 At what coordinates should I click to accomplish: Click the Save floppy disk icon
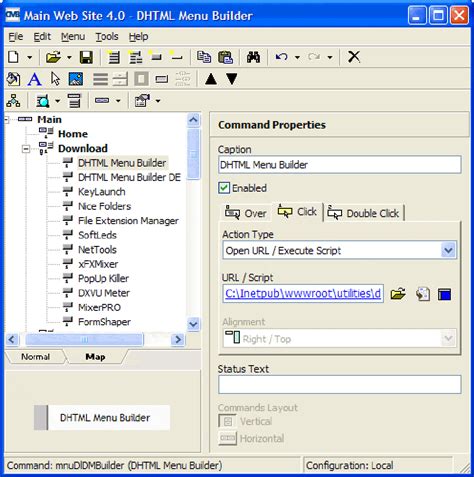coord(86,57)
